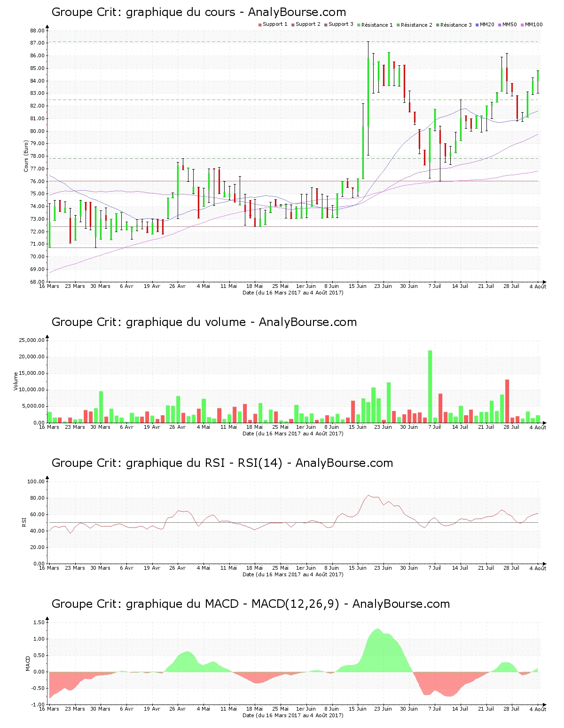Click the '5,000.00' volume axis value
This screenshot has height=728, width=564.
coord(33,406)
